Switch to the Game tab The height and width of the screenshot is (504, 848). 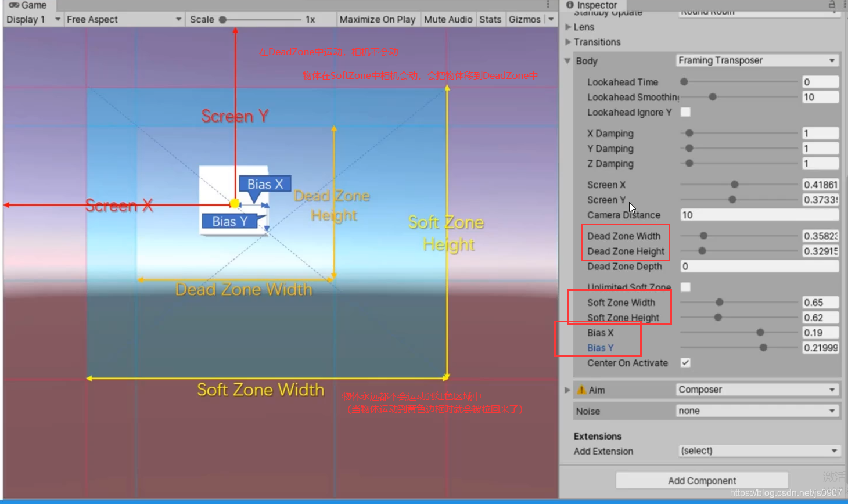click(28, 5)
